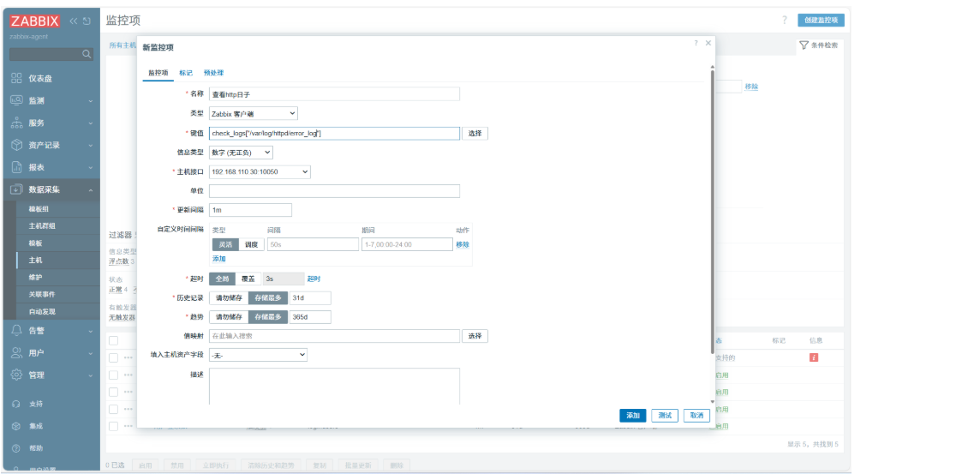Click the 用户 users icon in the sidebar
Image resolution: width=980 pixels, height=474 pixels.
pyautogui.click(x=17, y=352)
